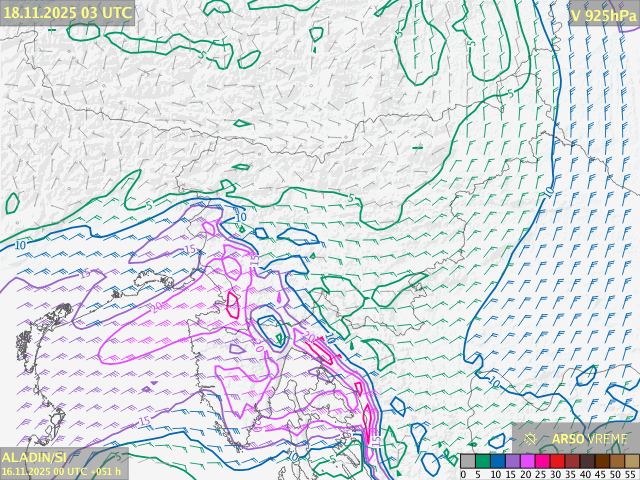Click the ARSO VREME watermark text
Viewport: 640px width, 480px height.
[x=590, y=439]
